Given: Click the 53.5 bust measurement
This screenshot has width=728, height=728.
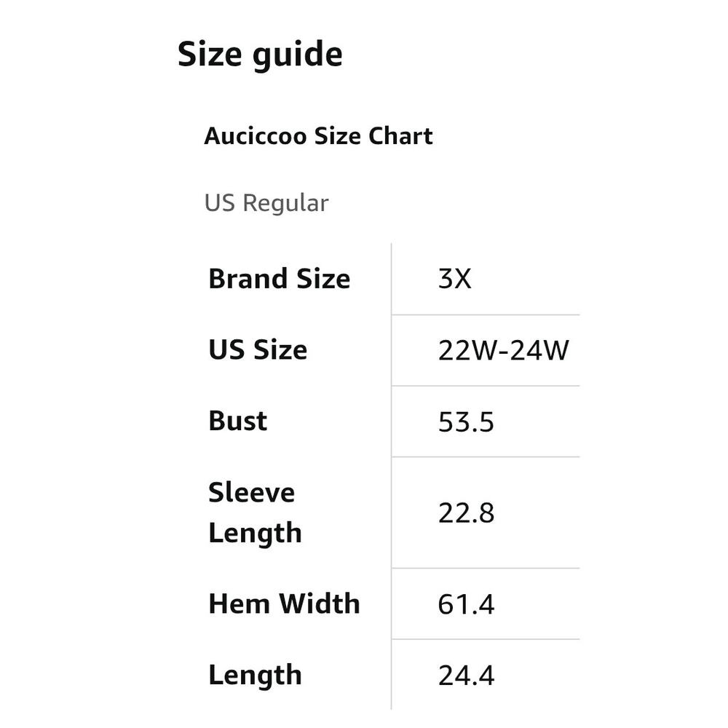Looking at the screenshot, I should (466, 422).
